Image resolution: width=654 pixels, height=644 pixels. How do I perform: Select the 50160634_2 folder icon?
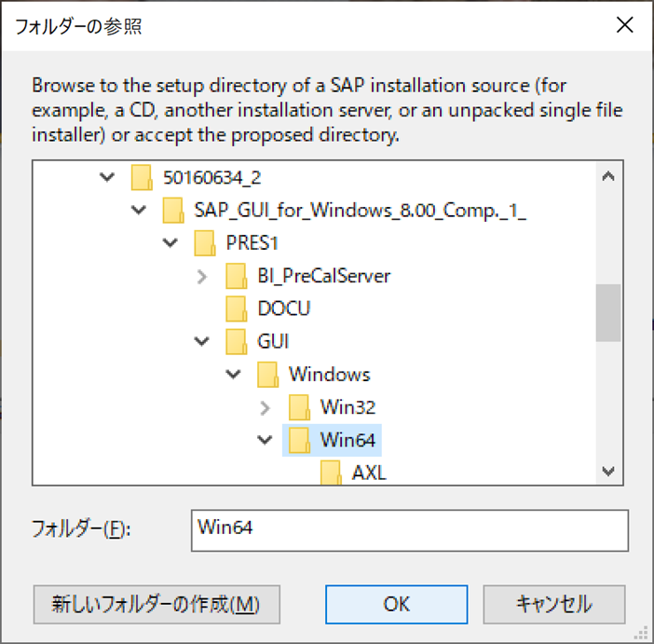pyautogui.click(x=142, y=177)
